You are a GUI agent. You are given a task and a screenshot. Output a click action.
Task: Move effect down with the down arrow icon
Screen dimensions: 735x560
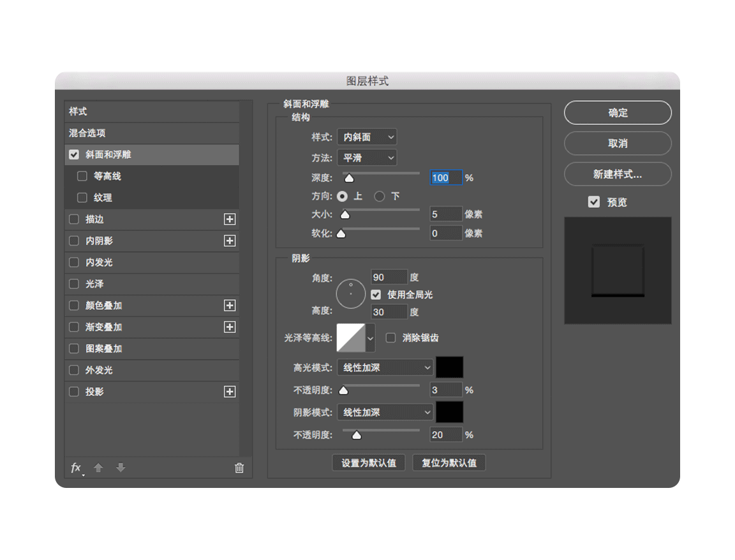click(121, 468)
